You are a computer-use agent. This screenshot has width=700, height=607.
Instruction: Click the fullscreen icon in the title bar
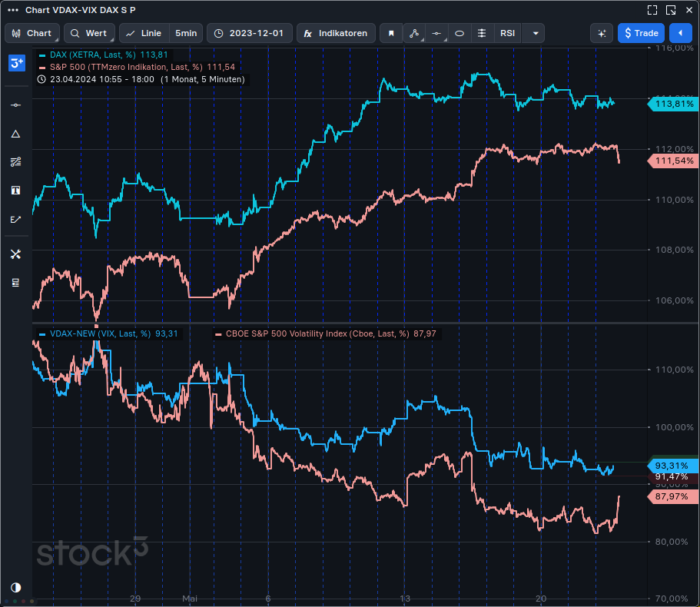coord(652,9)
